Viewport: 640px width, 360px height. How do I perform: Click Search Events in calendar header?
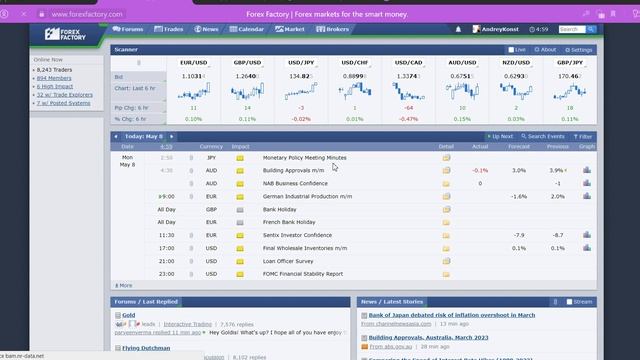tap(543, 137)
